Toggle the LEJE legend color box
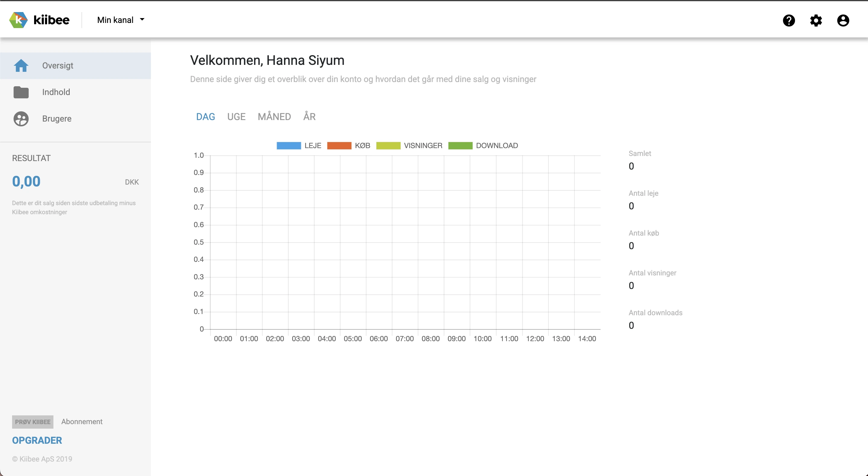This screenshot has height=476, width=868. click(x=289, y=145)
